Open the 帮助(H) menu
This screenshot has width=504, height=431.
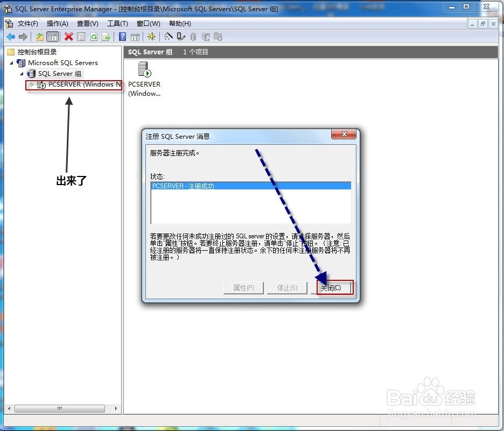(x=180, y=24)
